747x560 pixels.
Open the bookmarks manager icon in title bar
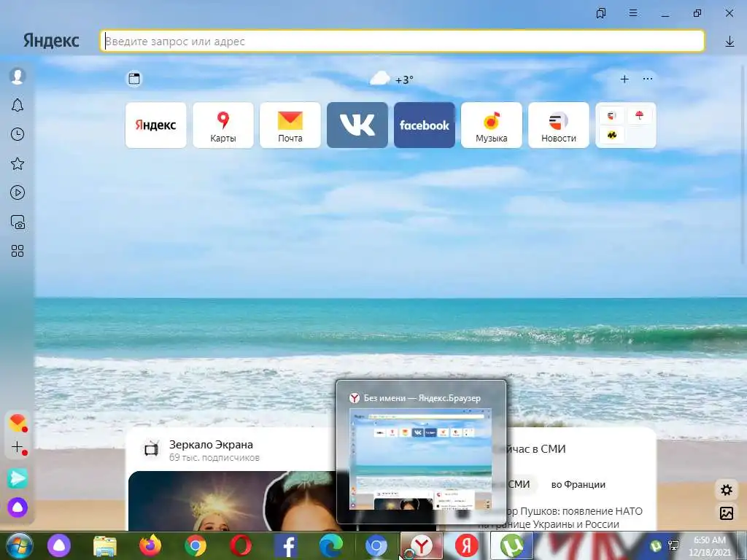coord(601,13)
